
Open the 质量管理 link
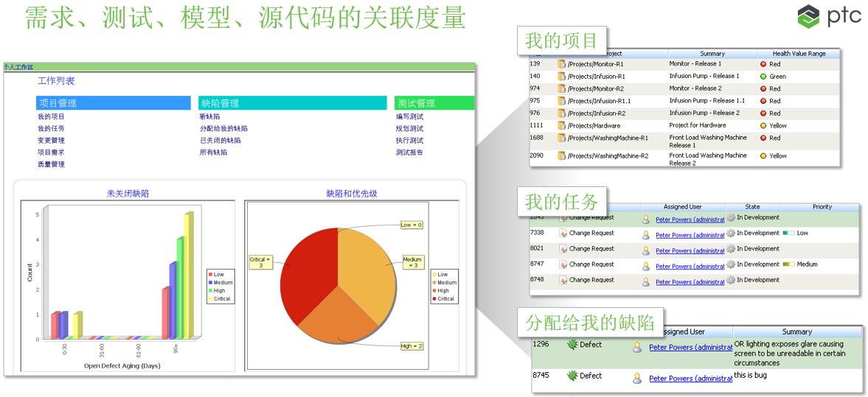click(51, 164)
